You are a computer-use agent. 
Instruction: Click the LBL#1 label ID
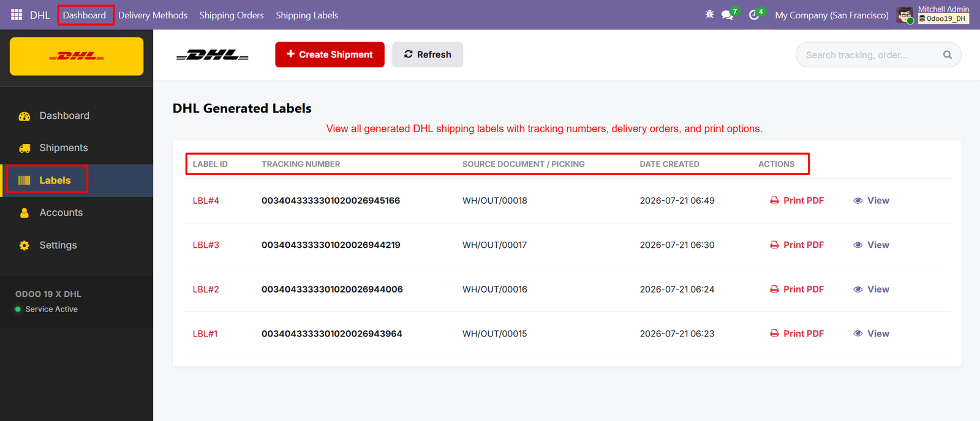(205, 333)
